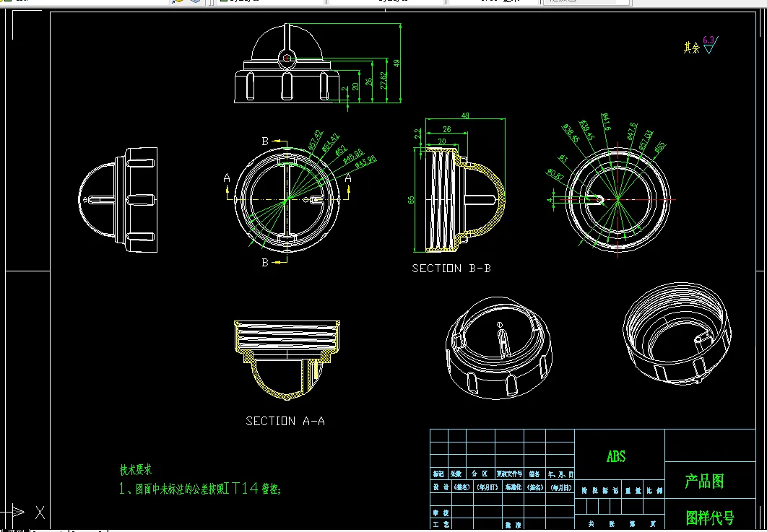
Task: Select the isometric view showing internal threads
Action: click(x=677, y=333)
